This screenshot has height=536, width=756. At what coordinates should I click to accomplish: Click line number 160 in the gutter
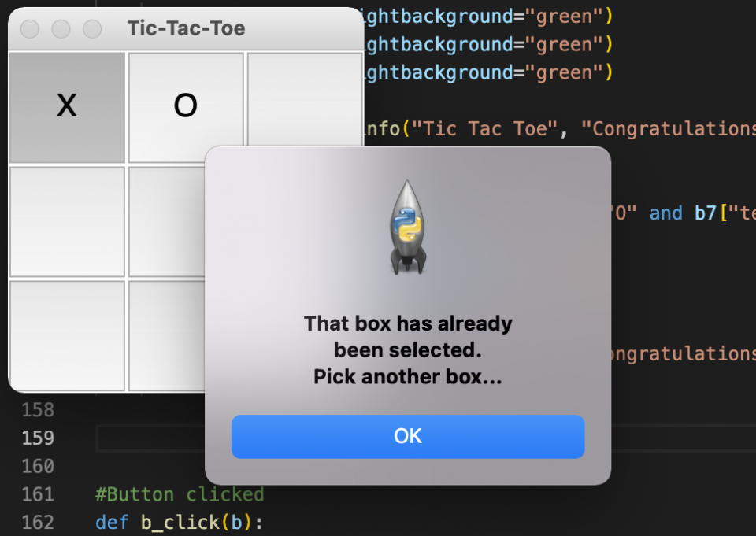[x=38, y=466]
